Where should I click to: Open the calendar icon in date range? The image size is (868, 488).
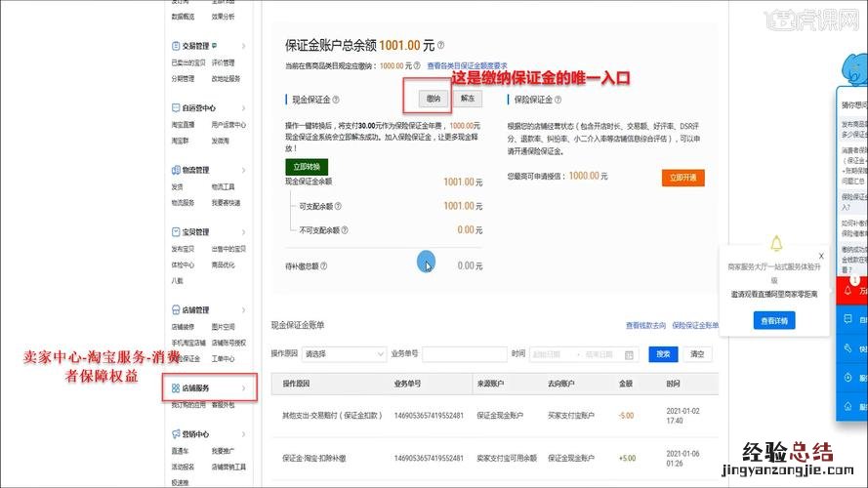[630, 354]
